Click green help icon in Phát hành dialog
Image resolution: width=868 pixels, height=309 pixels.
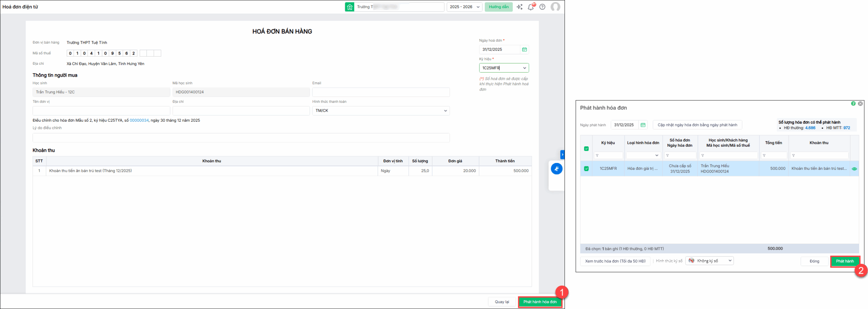point(853,104)
